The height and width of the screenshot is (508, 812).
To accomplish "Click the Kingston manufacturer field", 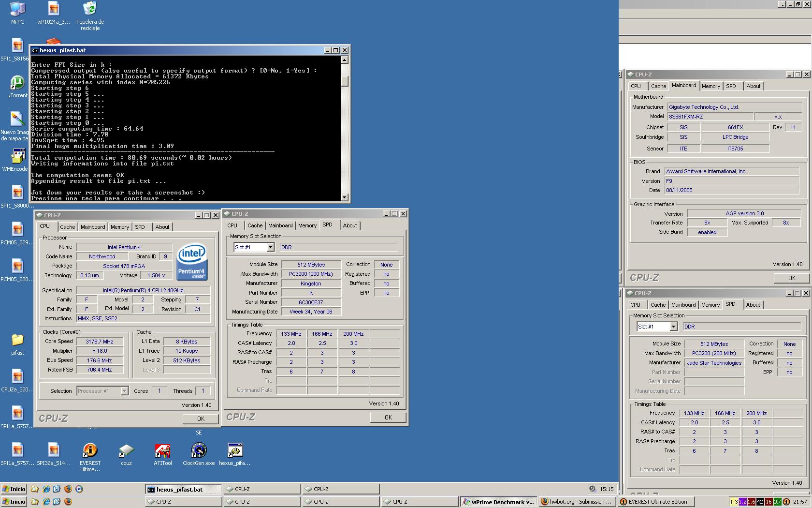I will [x=311, y=284].
